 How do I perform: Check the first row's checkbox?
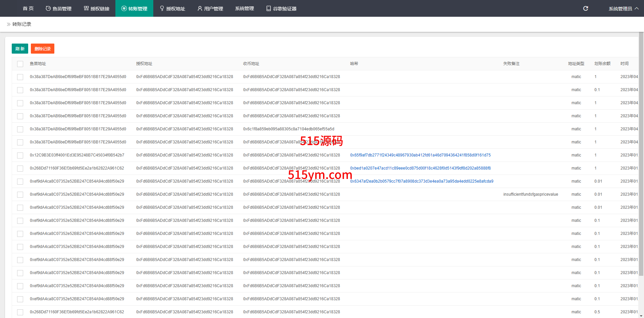(20, 77)
